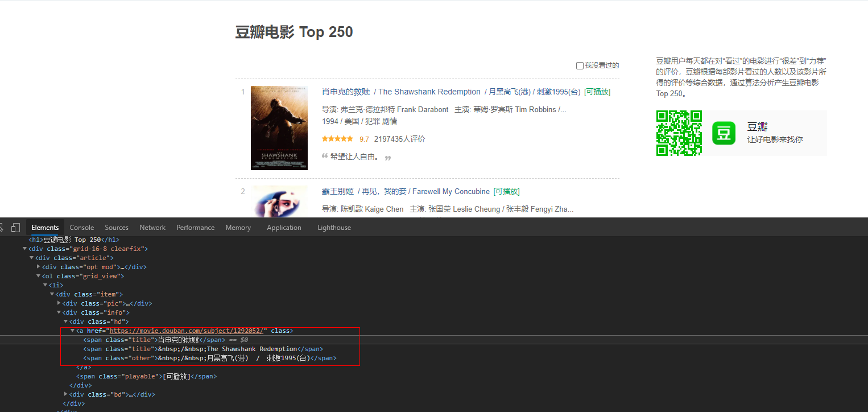Collapse the div class="info" node
Image resolution: width=868 pixels, height=412 pixels.
tap(59, 312)
